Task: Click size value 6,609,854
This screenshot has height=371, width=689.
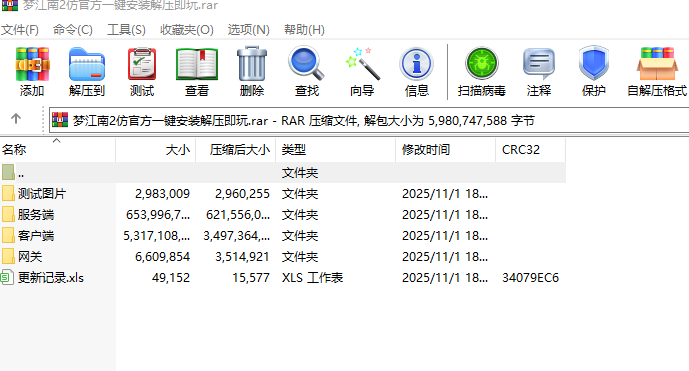Action: (162, 257)
